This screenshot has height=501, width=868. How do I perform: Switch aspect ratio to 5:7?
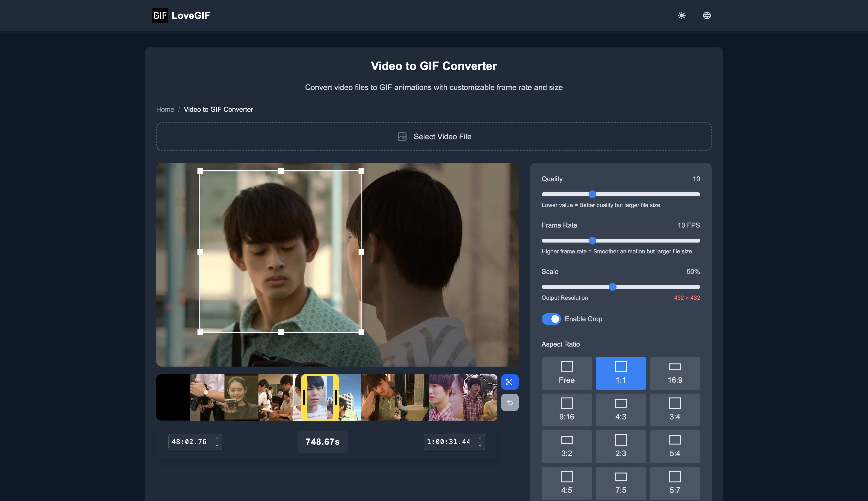tap(675, 483)
